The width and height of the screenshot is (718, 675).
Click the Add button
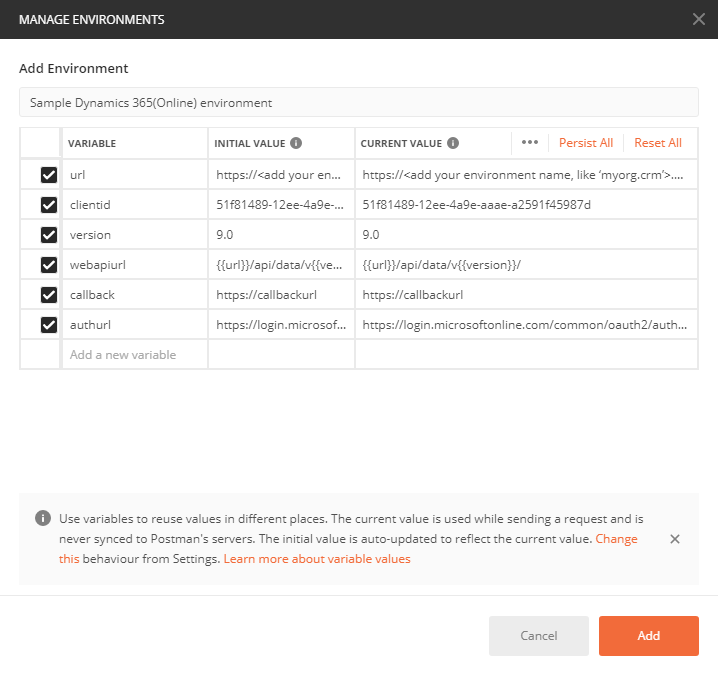tap(648, 636)
